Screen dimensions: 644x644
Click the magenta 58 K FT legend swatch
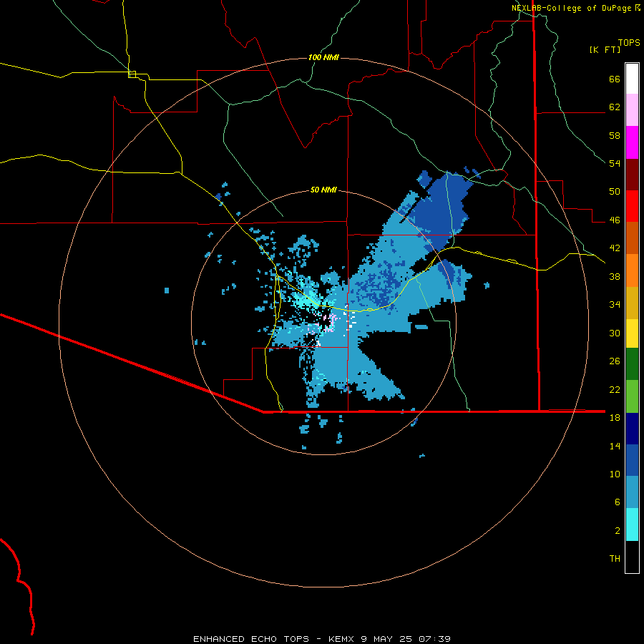coord(632,142)
